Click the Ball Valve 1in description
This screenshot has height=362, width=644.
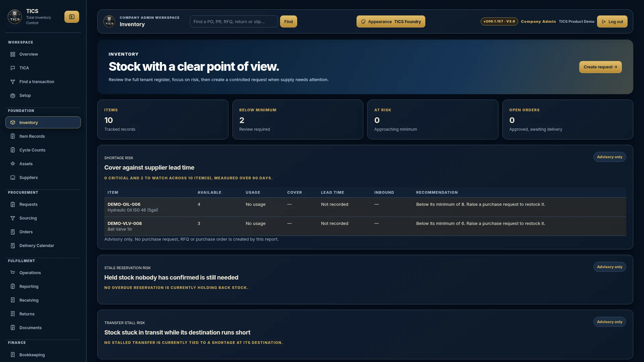pos(120,229)
